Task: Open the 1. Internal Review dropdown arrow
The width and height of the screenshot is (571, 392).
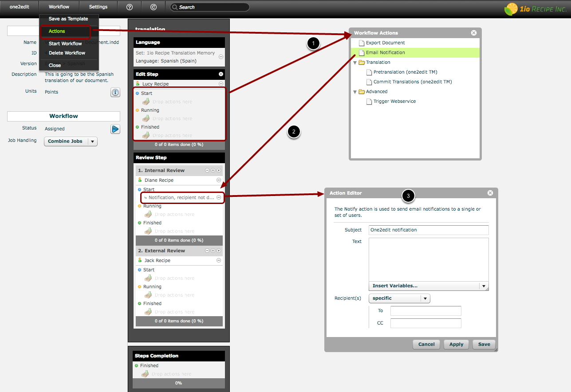Action: point(218,170)
